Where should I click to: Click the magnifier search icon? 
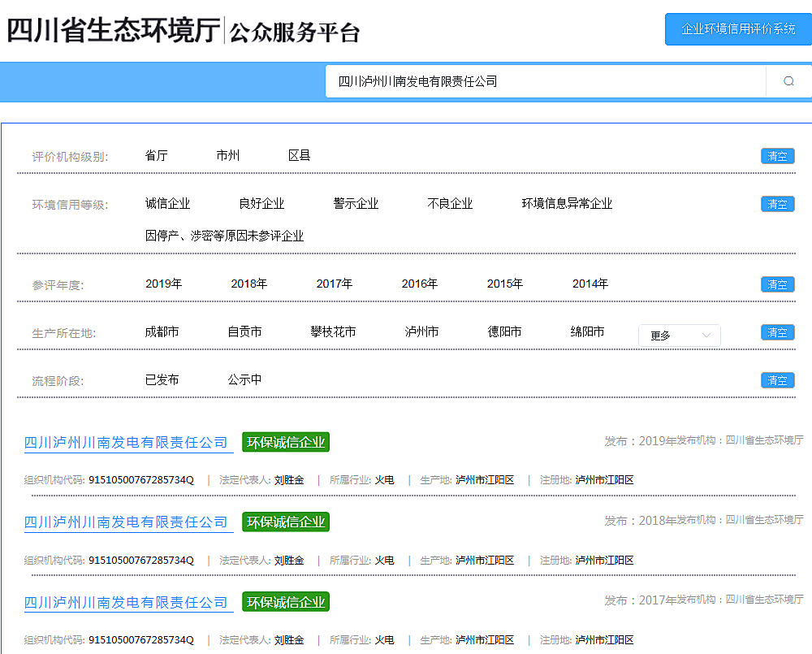[x=788, y=81]
